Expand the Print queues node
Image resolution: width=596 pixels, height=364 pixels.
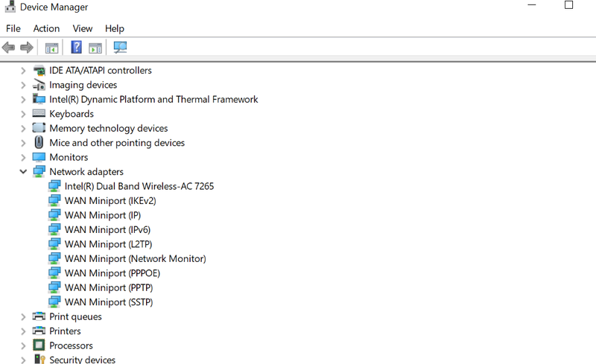click(x=23, y=316)
